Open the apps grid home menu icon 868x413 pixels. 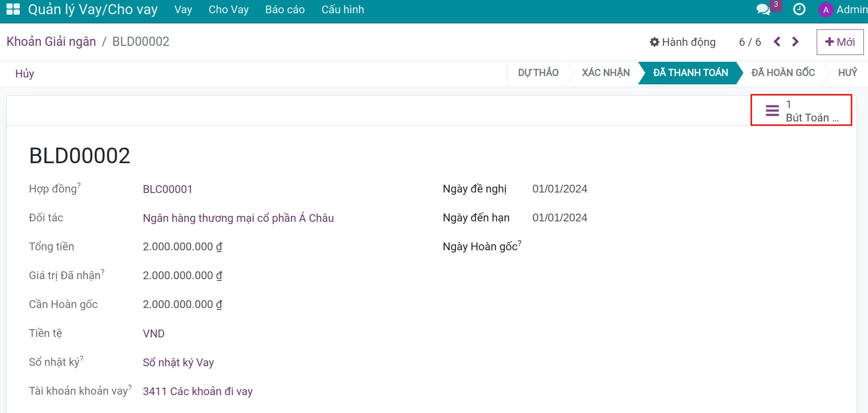(x=13, y=9)
